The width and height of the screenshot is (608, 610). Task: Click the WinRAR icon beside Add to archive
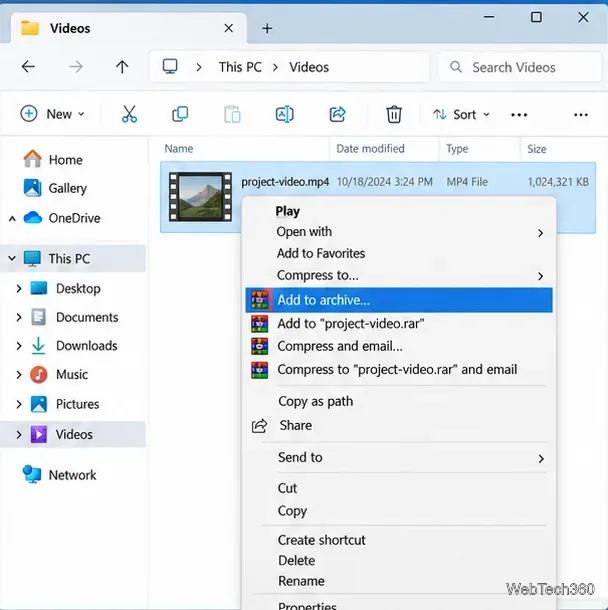(260, 300)
